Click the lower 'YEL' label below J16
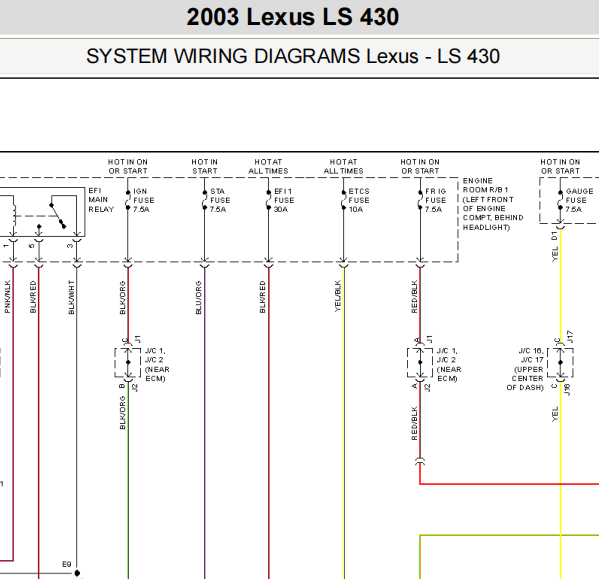 [x=555, y=414]
